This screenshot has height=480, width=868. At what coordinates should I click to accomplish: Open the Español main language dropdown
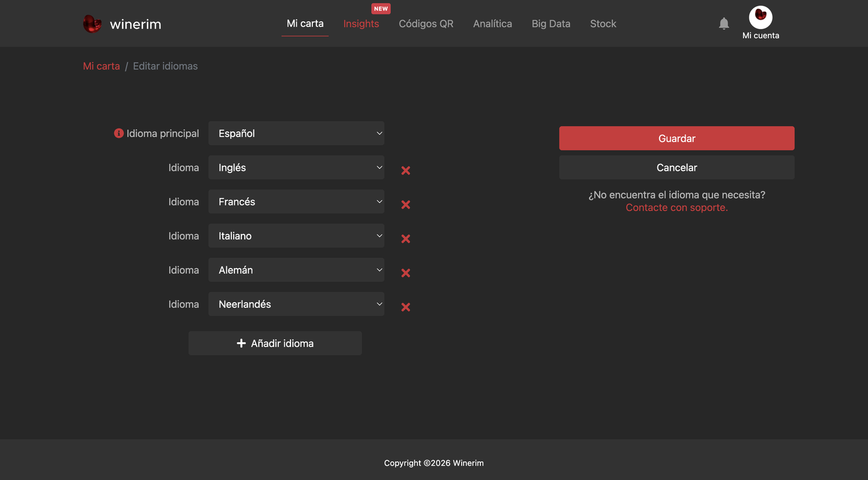point(296,133)
